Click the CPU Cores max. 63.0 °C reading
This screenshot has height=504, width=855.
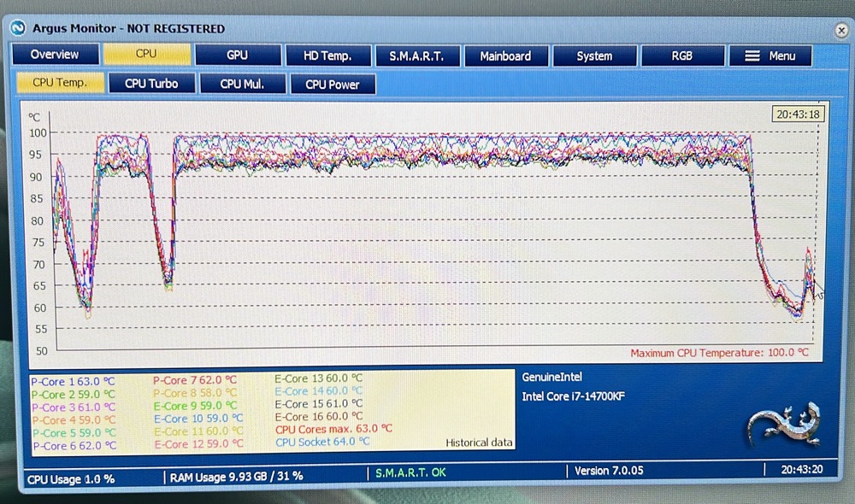pyautogui.click(x=333, y=429)
